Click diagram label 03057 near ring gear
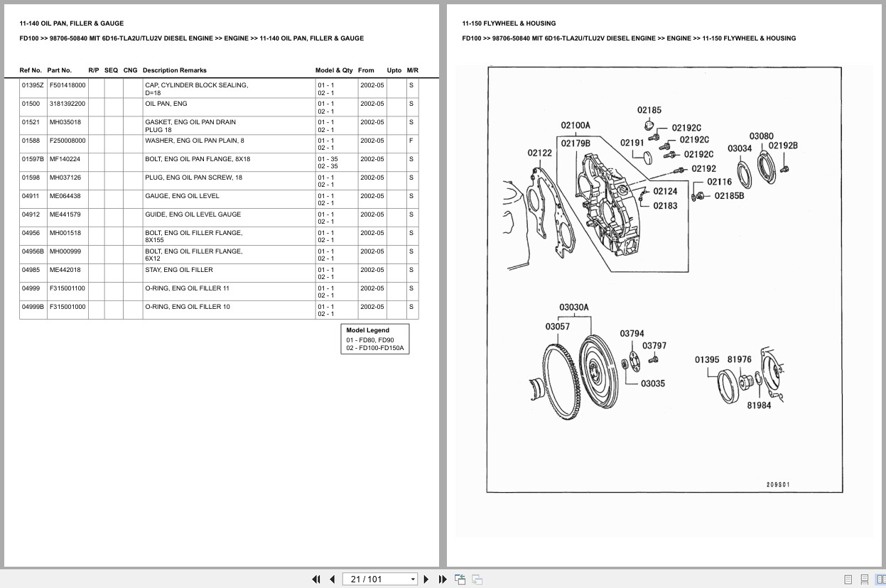This screenshot has width=886, height=588. (558, 327)
